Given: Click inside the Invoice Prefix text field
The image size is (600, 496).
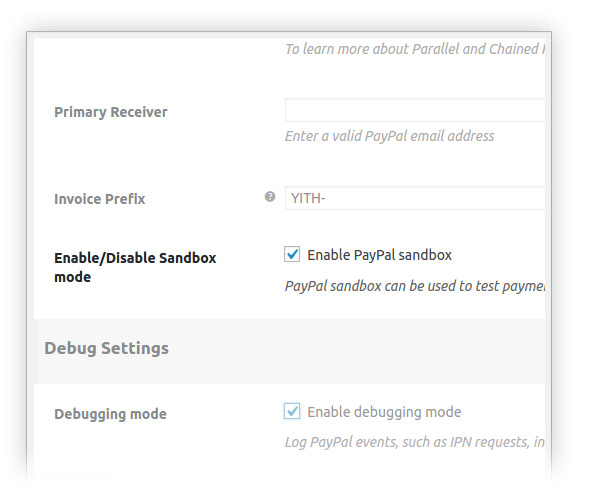Looking at the screenshot, I should pos(415,198).
